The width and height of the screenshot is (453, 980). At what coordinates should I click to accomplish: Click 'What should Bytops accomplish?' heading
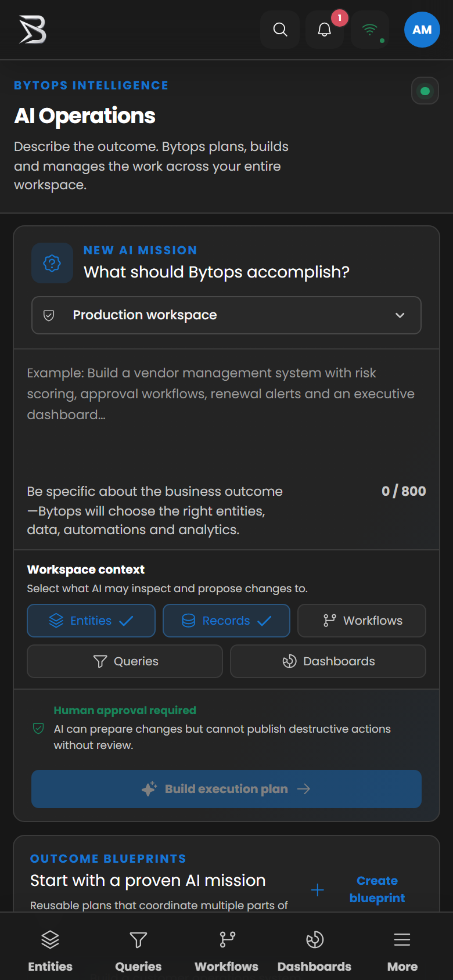tap(217, 272)
